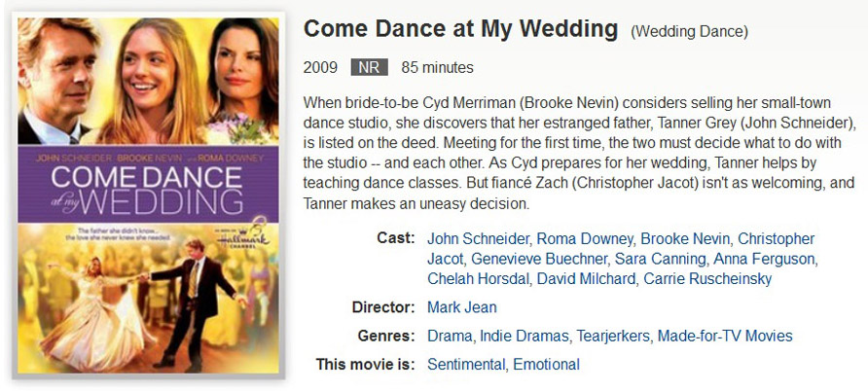Open director Mark Jean link
868x391 pixels.
tap(462, 307)
